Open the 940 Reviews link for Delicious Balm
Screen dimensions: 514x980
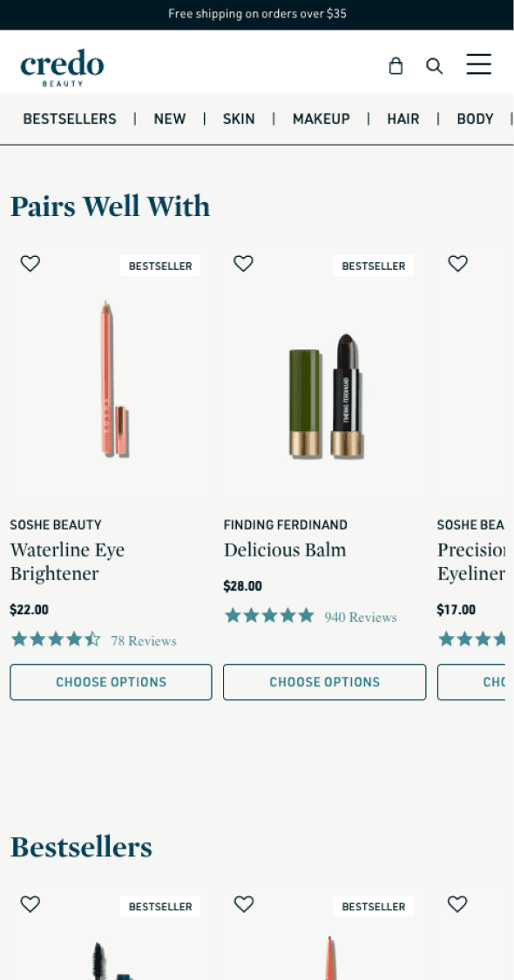pyautogui.click(x=360, y=617)
